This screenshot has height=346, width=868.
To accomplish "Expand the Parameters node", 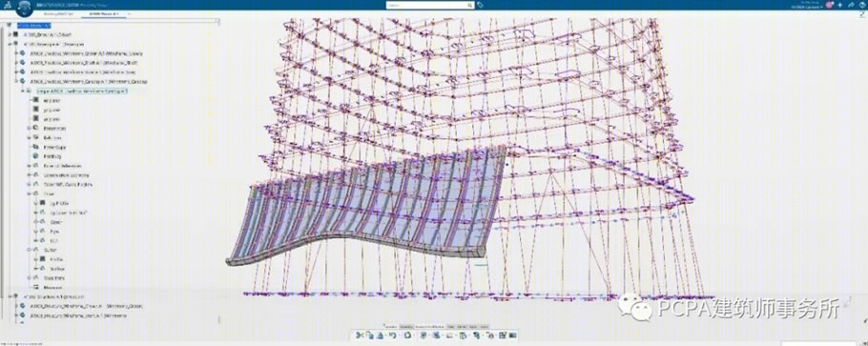I will (x=29, y=128).
